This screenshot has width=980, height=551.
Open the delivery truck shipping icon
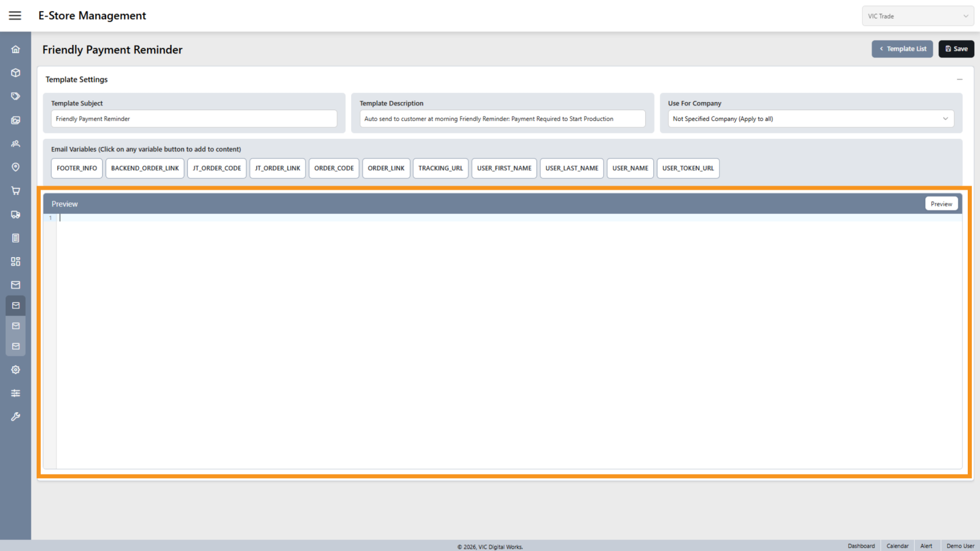[15, 215]
